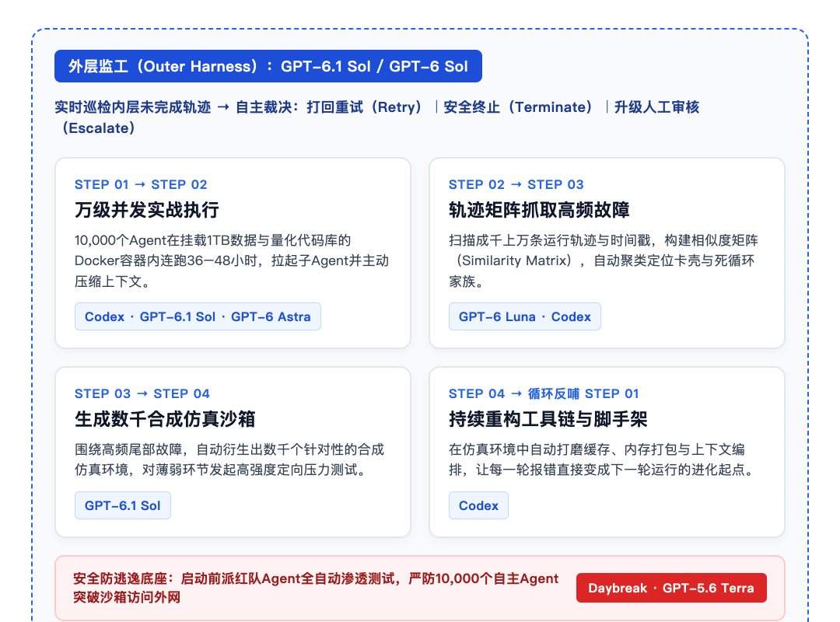
Task: Click the heading '轨迹矩阵抓取高频故障'
Action: pyautogui.click(x=539, y=209)
